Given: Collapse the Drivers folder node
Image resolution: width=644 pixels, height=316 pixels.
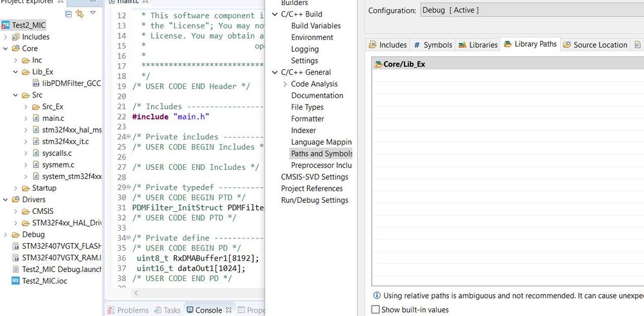Looking at the screenshot, I should pos(5,200).
